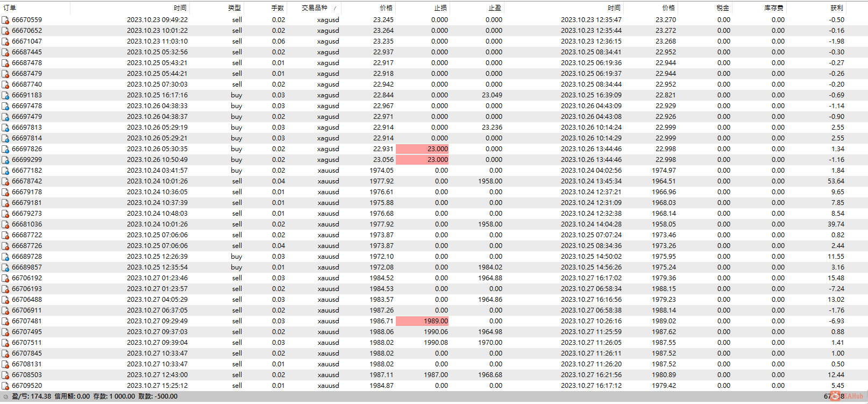
Task: Sort by the 订单 column header
Action: pyautogui.click(x=10, y=8)
